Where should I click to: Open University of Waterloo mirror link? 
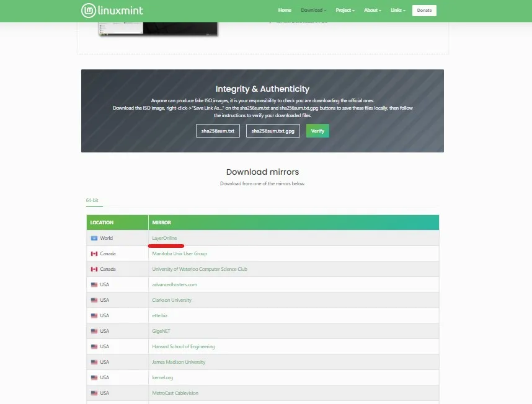click(x=200, y=269)
